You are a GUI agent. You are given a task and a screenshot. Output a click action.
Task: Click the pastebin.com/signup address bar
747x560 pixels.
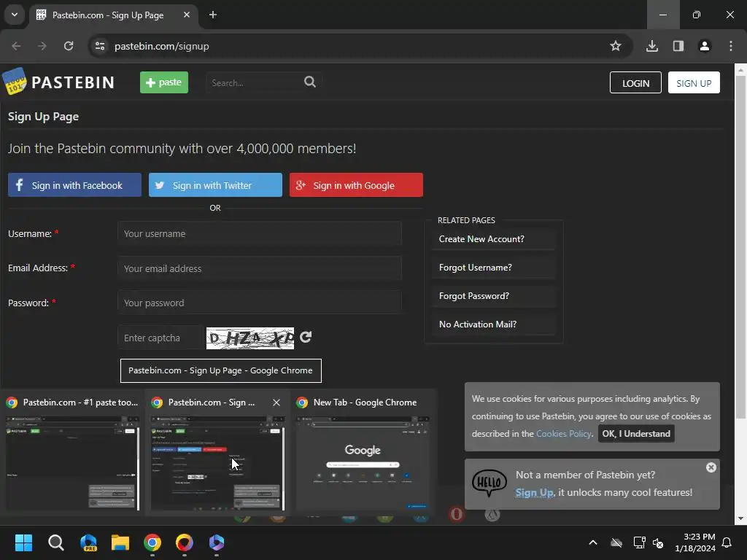point(161,46)
